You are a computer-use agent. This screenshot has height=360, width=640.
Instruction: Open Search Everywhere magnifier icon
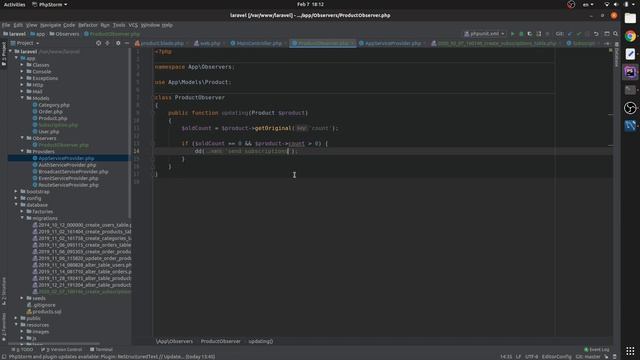[616, 34]
